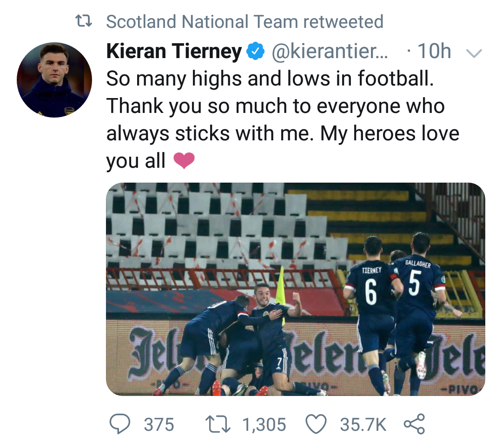502x448 pixels.
Task: Click the 375 replies count
Action: coord(159,425)
